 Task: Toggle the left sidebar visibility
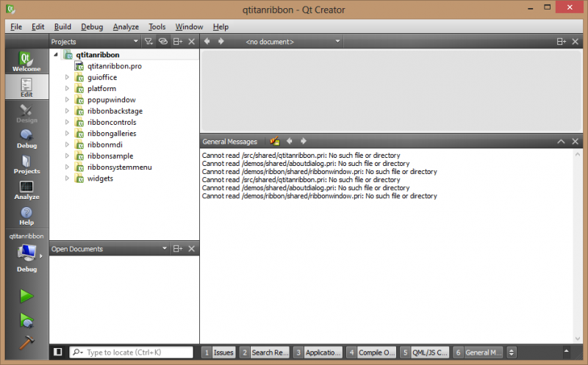click(58, 353)
